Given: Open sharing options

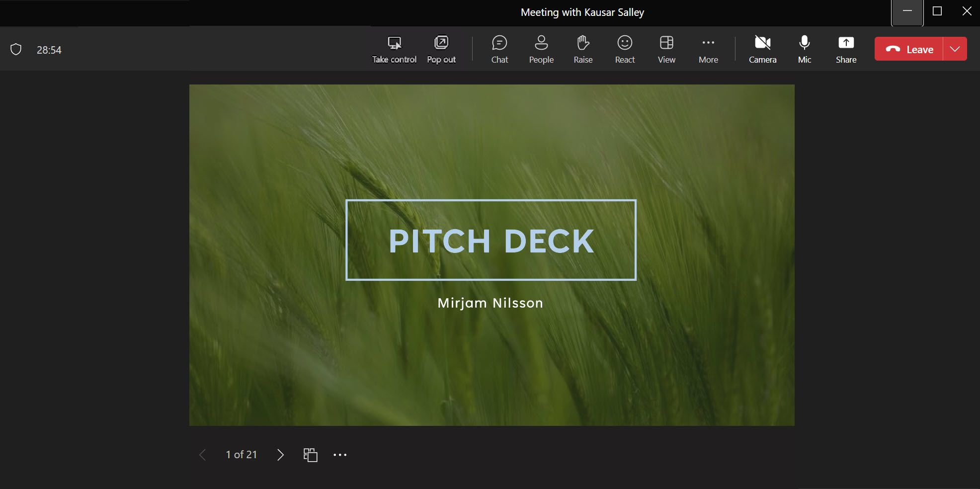Looking at the screenshot, I should (845, 49).
